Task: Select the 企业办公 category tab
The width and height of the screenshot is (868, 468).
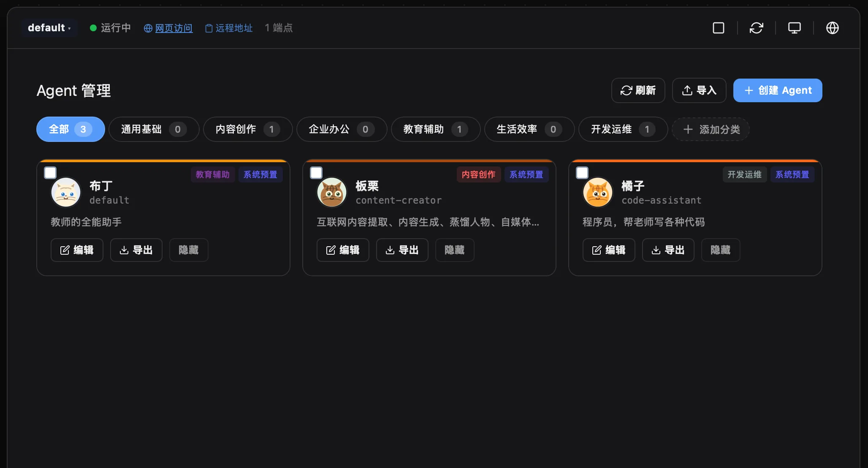Action: coord(342,129)
